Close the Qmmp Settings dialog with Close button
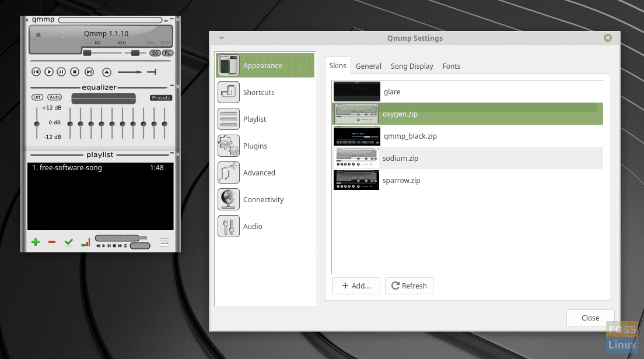This screenshot has height=359, width=644. click(590, 318)
